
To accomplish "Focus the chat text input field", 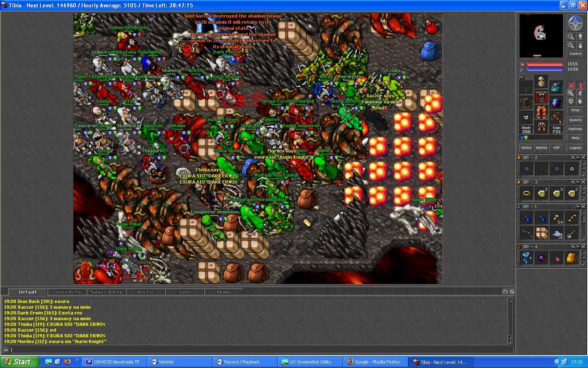I will 261,350.
